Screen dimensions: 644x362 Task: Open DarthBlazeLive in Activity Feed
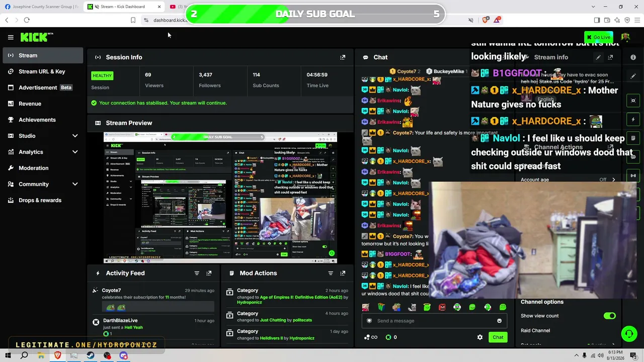click(120, 320)
